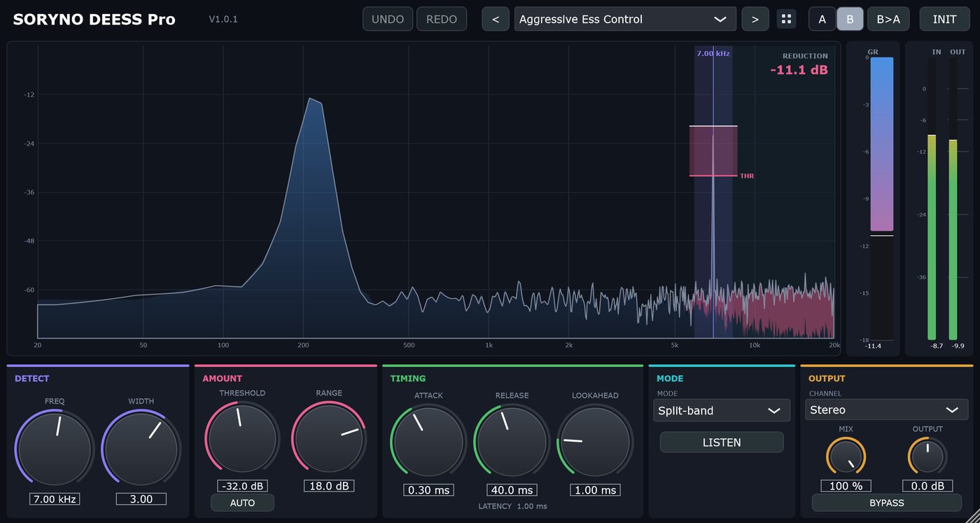Click the AMOUNT section heading

click(223, 379)
